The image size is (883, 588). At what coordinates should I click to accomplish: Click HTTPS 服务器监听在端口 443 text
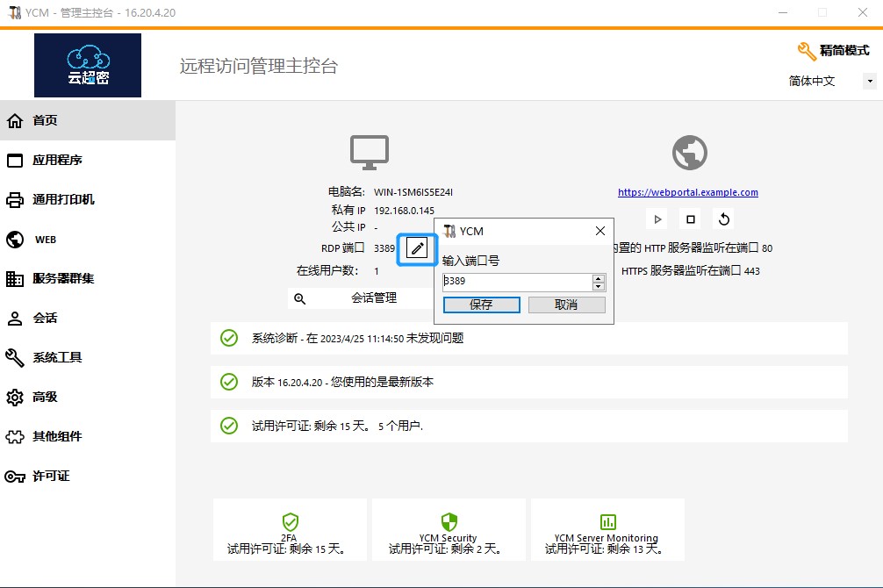coord(691,271)
